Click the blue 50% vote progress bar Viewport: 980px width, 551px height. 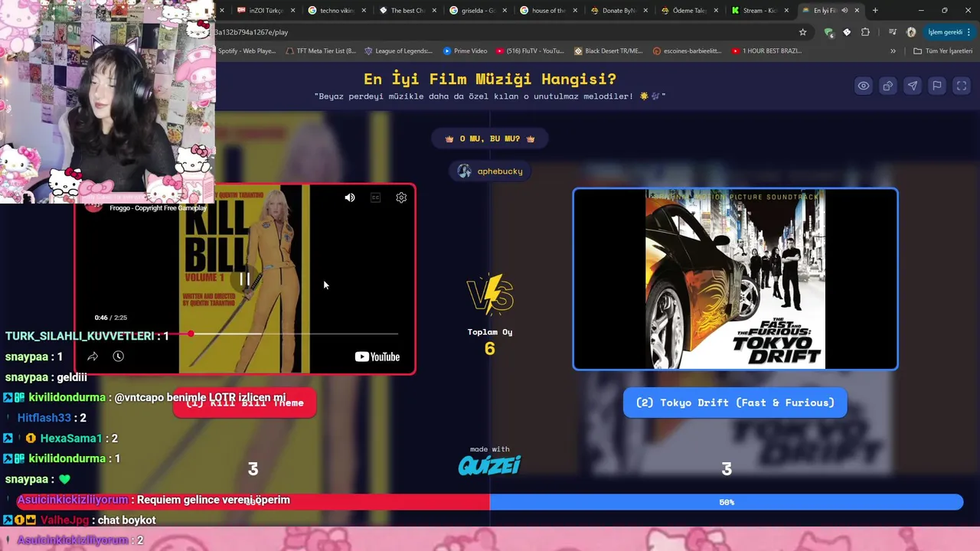pos(727,502)
